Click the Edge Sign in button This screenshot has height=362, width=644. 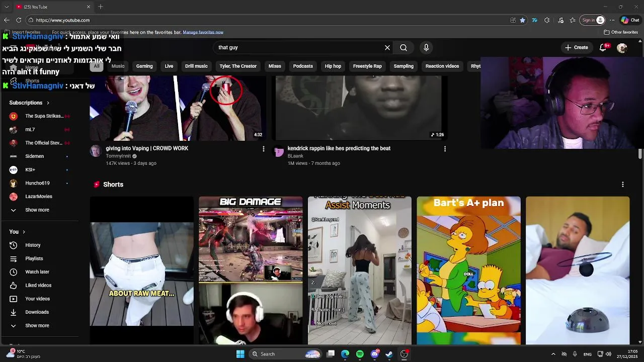click(x=593, y=20)
